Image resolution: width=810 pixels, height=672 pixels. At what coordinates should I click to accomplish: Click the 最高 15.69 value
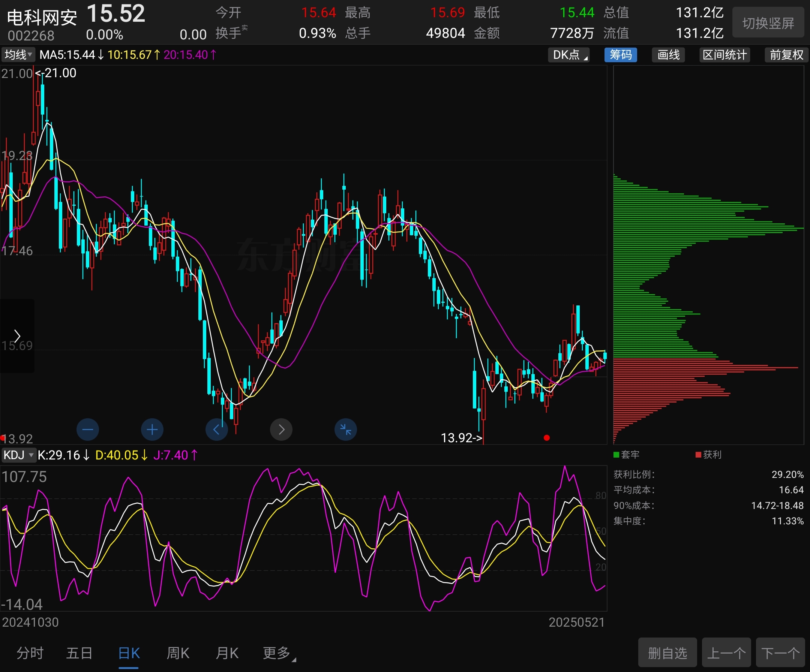point(447,13)
